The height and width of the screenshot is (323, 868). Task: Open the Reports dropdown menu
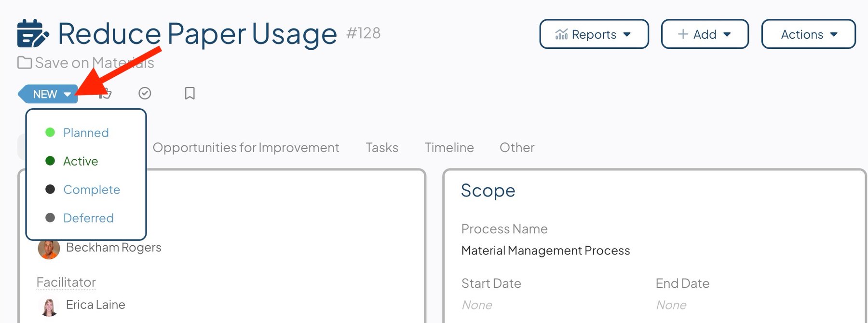point(594,34)
